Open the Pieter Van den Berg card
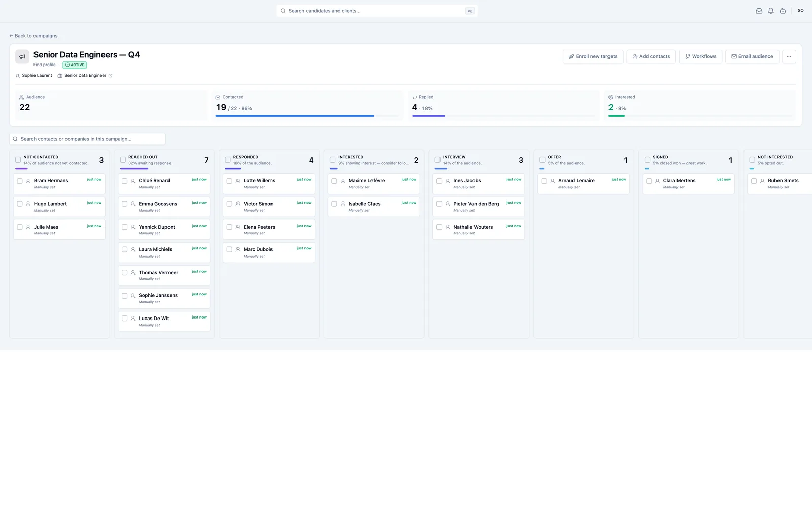Image resolution: width=812 pixels, height=508 pixels. (x=479, y=207)
